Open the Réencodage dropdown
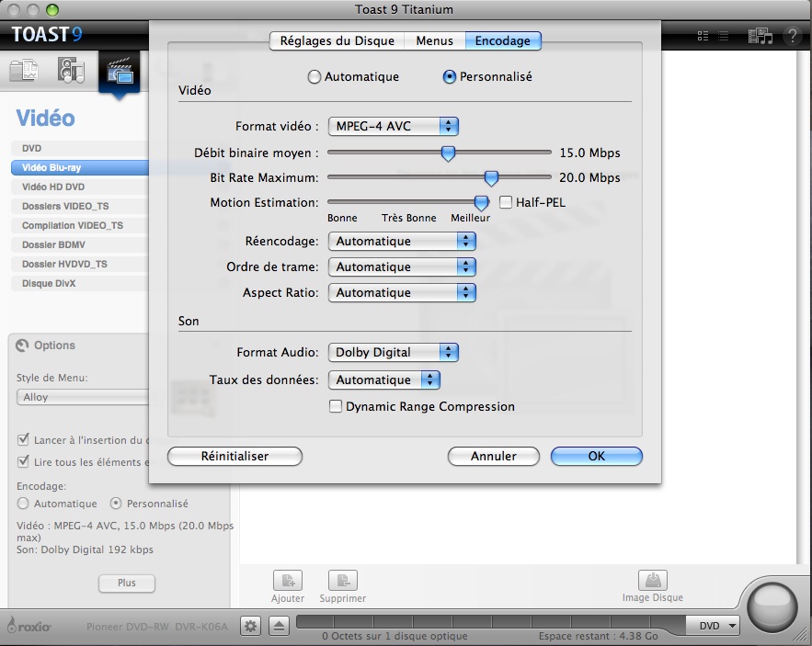812x646 pixels. click(402, 241)
